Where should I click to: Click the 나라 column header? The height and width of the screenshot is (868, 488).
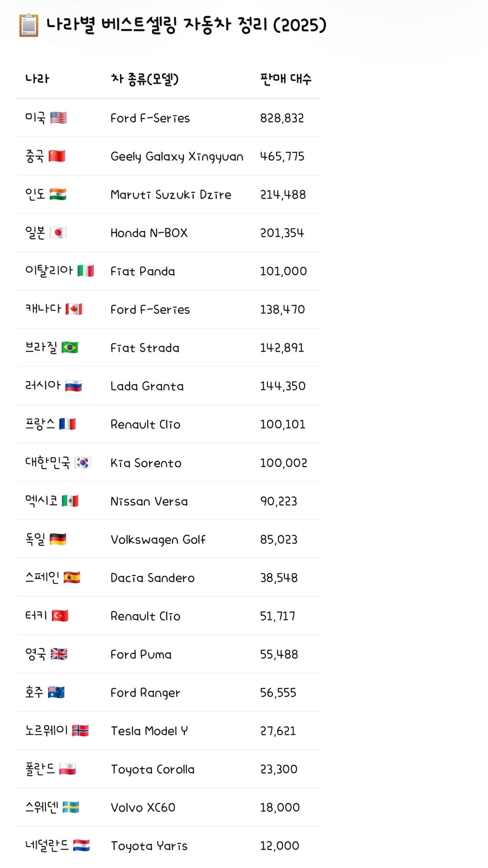tap(37, 79)
